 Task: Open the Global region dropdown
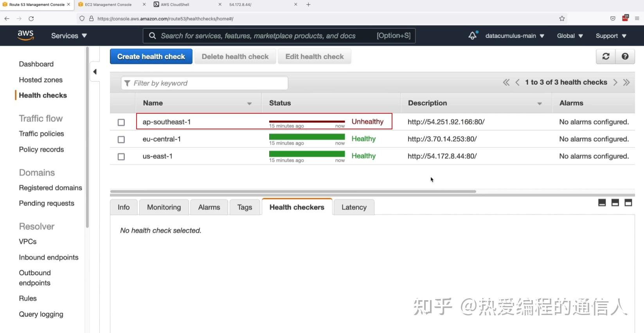[x=570, y=36]
